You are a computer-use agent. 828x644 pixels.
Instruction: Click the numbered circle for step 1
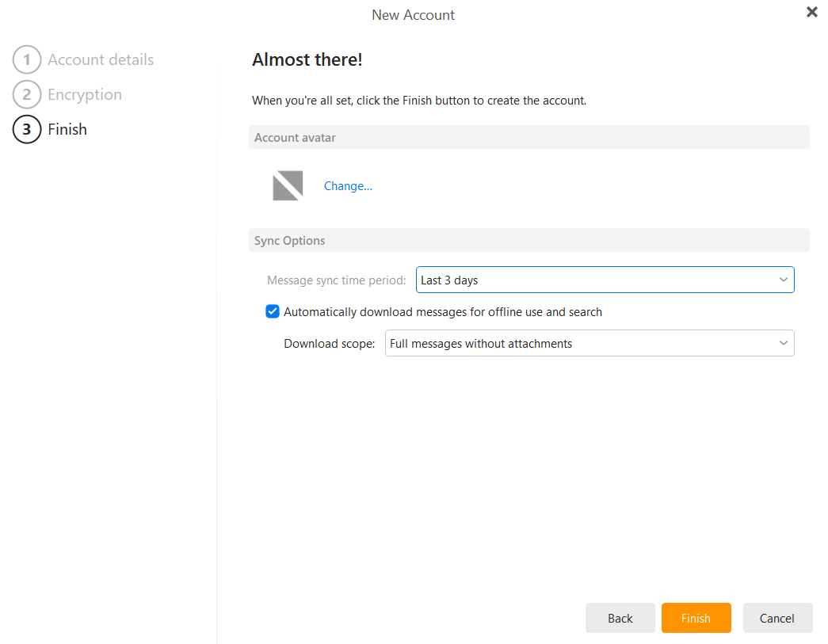(x=26, y=59)
